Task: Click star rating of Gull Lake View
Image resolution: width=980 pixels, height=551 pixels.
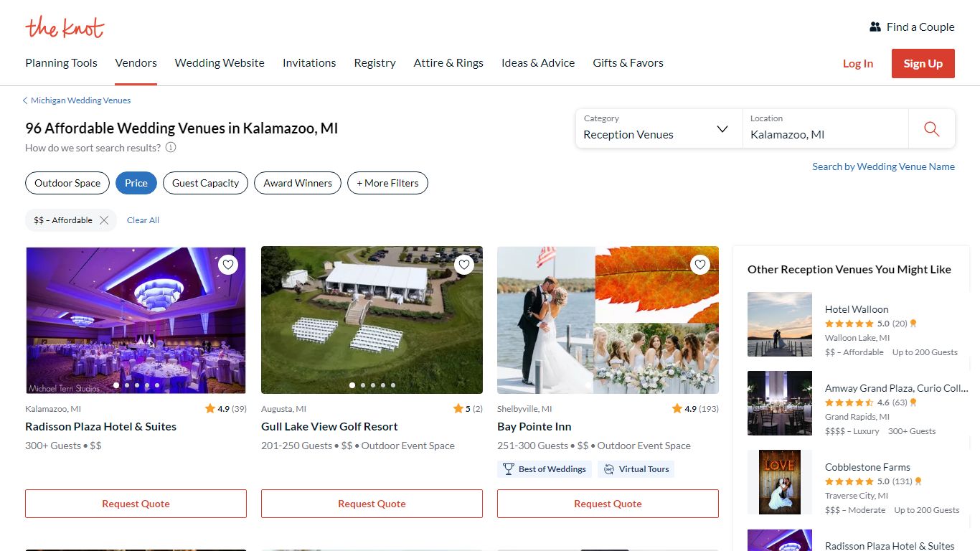Action: click(x=468, y=409)
